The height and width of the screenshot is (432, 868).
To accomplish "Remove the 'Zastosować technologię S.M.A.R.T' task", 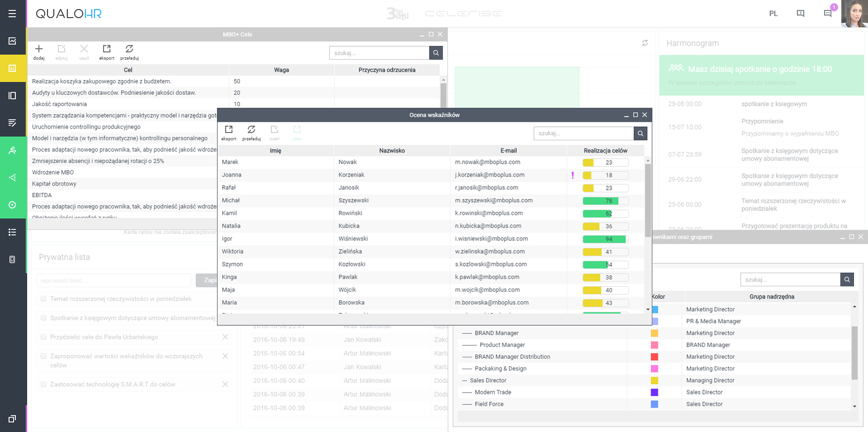I will pyautogui.click(x=225, y=384).
